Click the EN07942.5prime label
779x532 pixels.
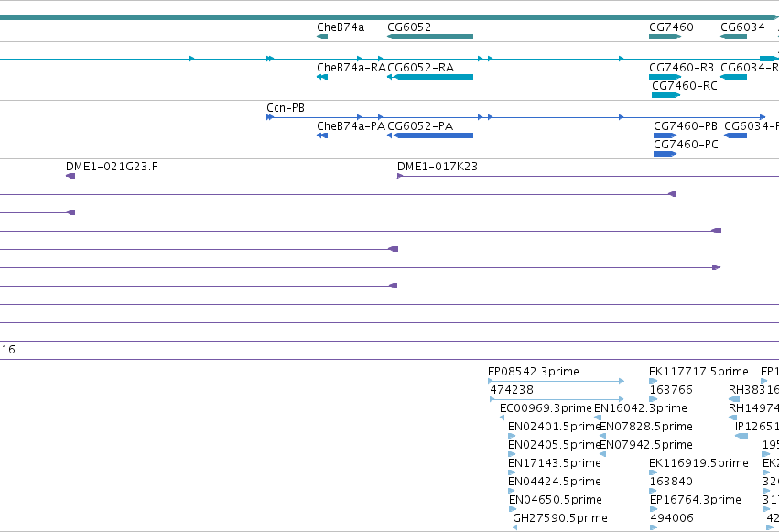click(646, 445)
